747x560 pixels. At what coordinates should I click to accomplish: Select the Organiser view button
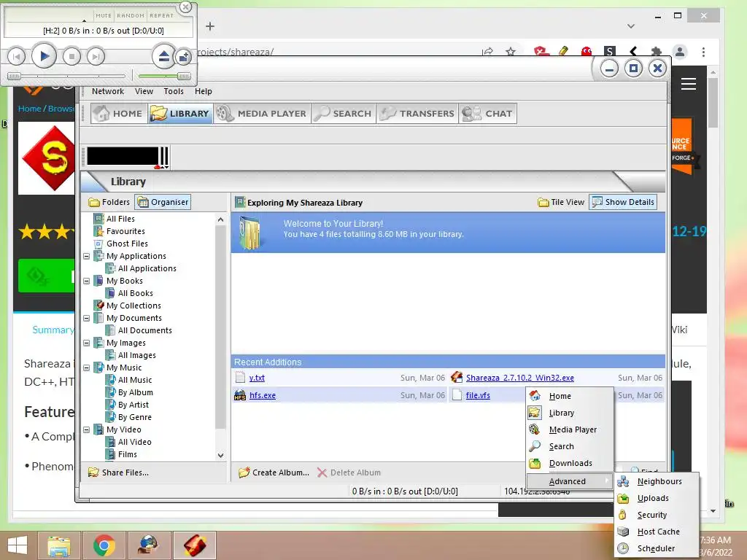(163, 202)
